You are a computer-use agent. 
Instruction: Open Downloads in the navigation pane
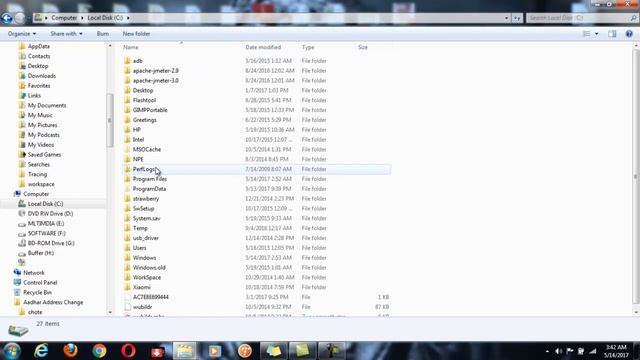coord(42,76)
